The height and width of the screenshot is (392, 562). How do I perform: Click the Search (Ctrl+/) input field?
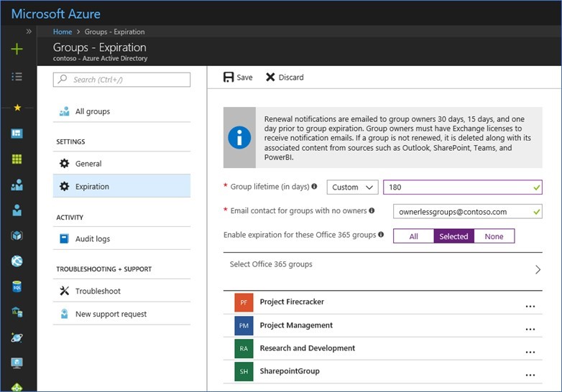(122, 80)
